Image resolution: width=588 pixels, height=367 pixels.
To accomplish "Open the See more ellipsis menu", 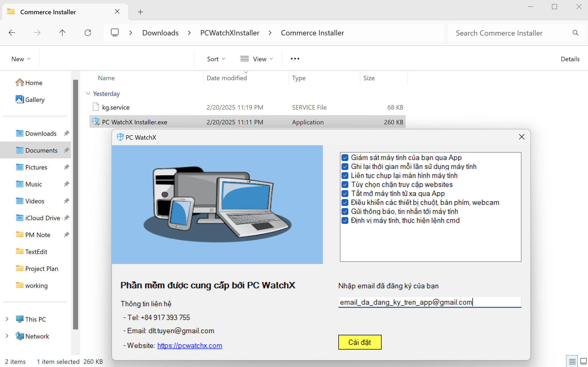I will tap(295, 59).
